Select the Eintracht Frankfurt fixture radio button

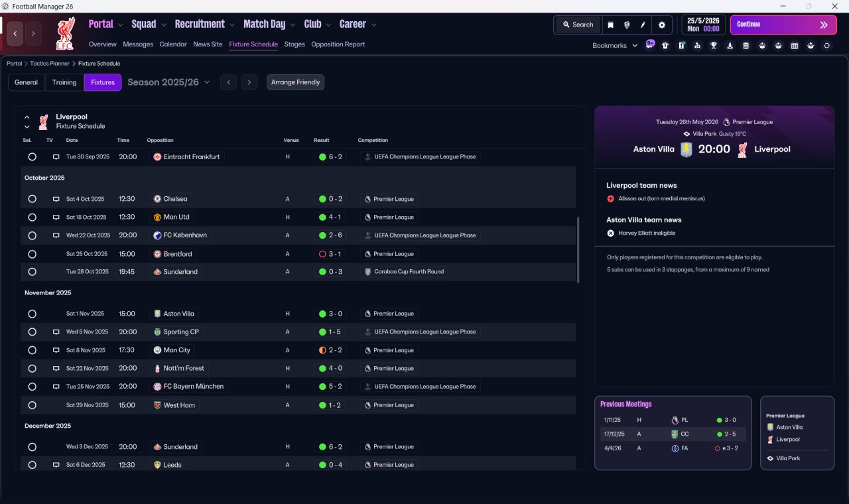click(32, 157)
